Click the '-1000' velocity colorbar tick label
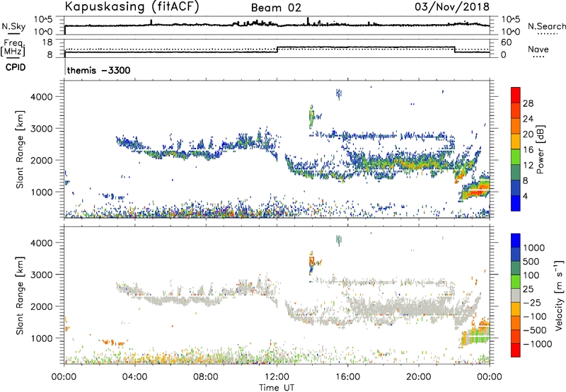Screen dimensions: 566x392 pyautogui.click(x=537, y=344)
